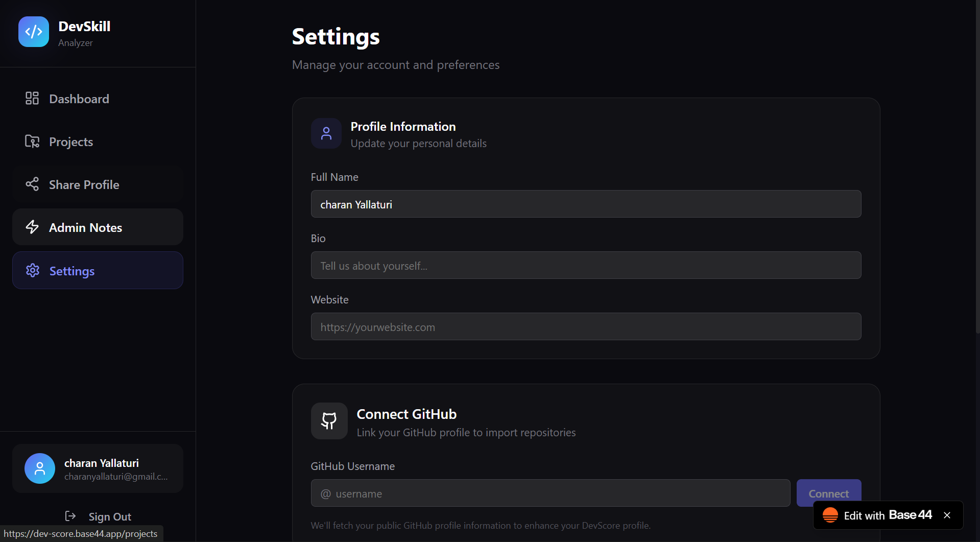Click the Sign Out link
This screenshot has height=542, width=980.
tap(110, 516)
